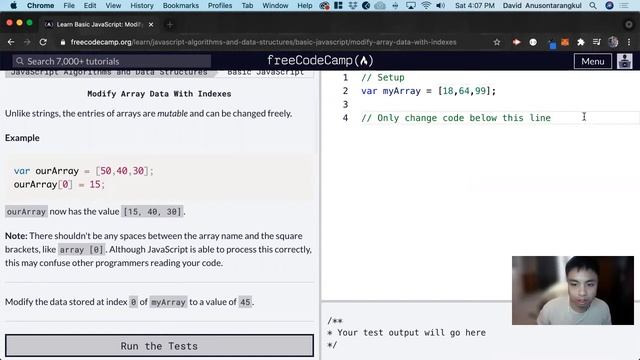Image resolution: width=640 pixels, height=360 pixels.
Task: Switch to the Learn Basic JavaScript tab
Action: click(x=99, y=24)
